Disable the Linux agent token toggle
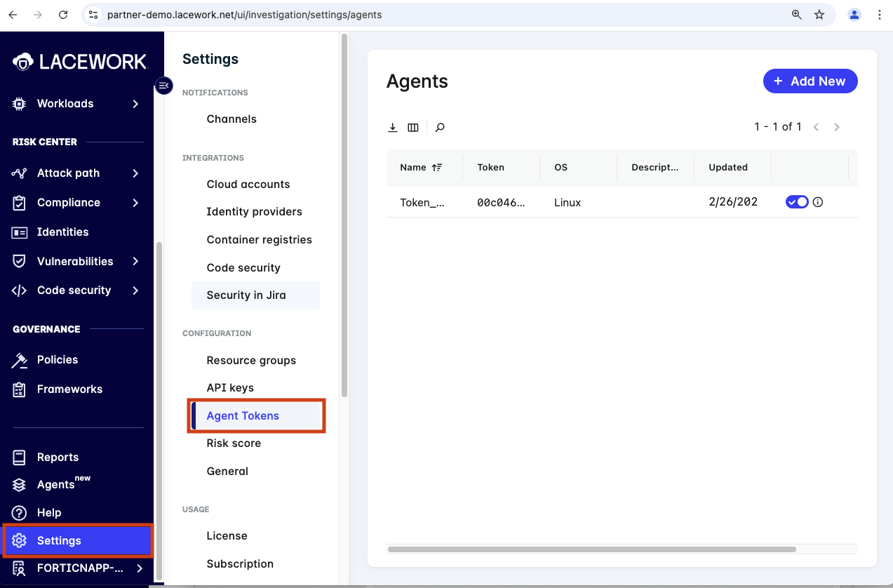This screenshot has width=893, height=588. coord(797,202)
